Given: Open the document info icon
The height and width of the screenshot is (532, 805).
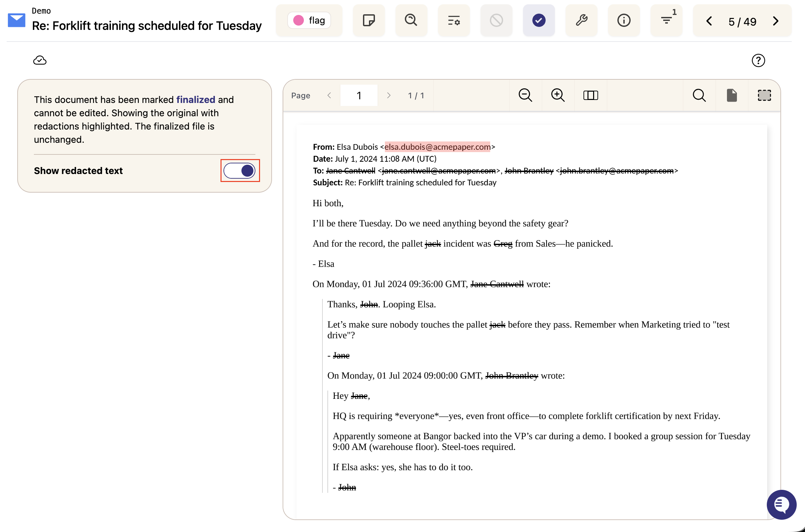Looking at the screenshot, I should click(x=624, y=20).
